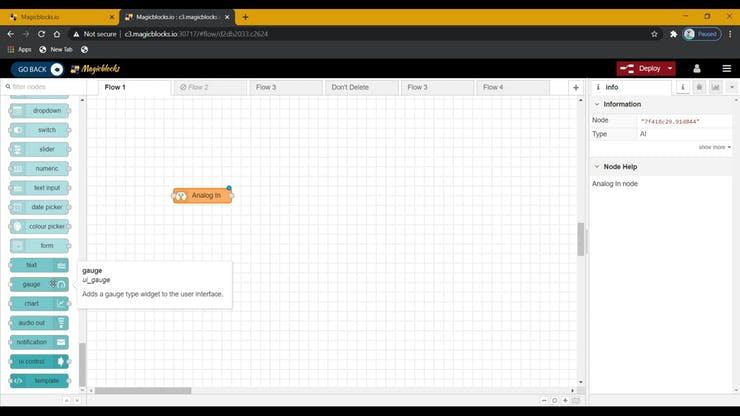
Task: Select the chart node in palette
Action: click(39, 303)
